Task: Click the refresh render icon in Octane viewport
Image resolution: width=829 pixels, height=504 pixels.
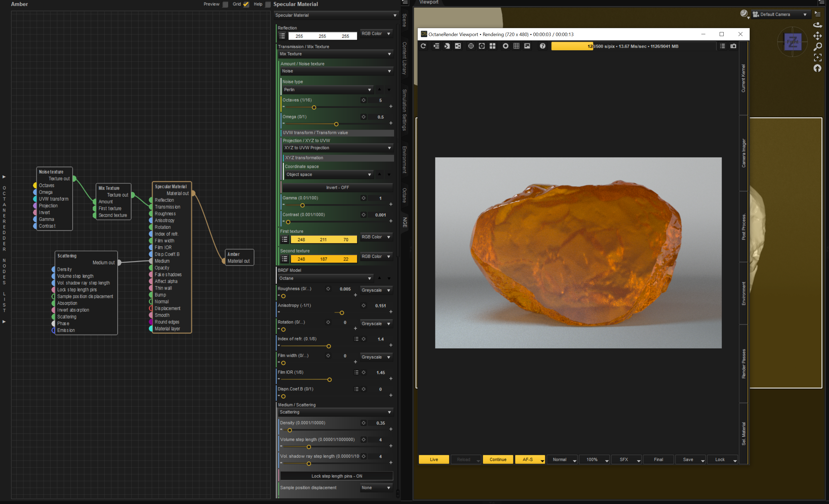Action: 423,46
